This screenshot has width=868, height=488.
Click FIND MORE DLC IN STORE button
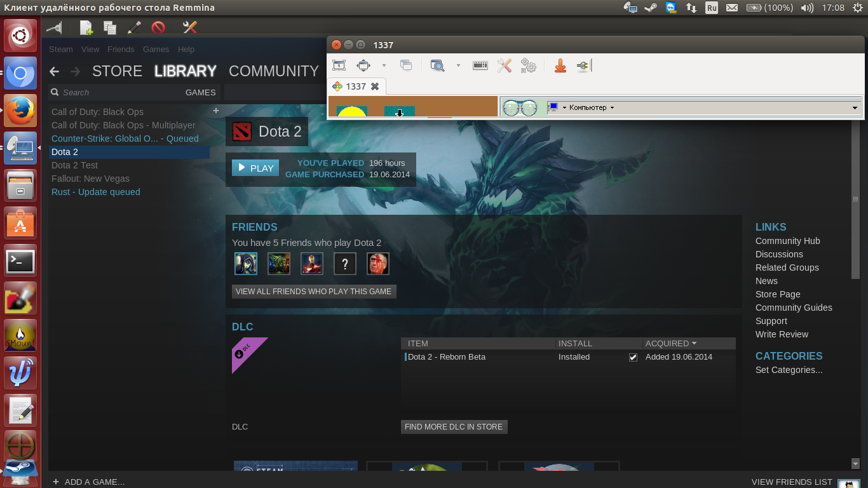click(454, 427)
